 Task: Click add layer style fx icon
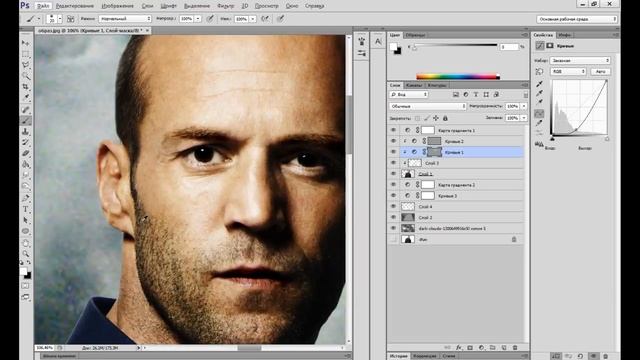459,347
